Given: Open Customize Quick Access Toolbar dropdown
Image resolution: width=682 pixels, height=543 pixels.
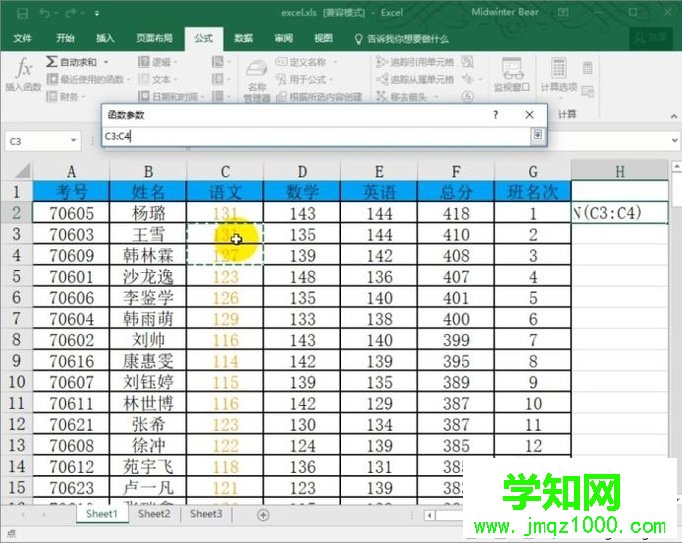Looking at the screenshot, I should point(97,13).
